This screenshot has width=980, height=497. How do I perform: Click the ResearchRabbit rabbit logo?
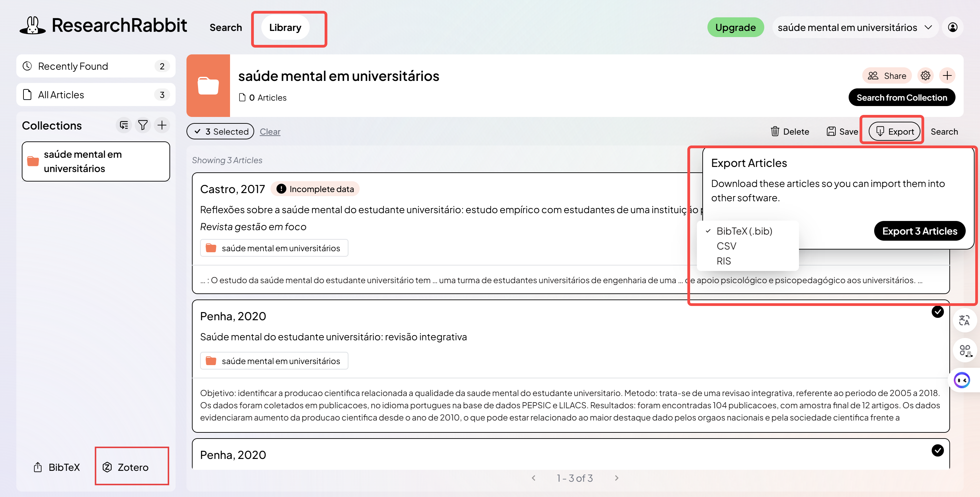32,26
